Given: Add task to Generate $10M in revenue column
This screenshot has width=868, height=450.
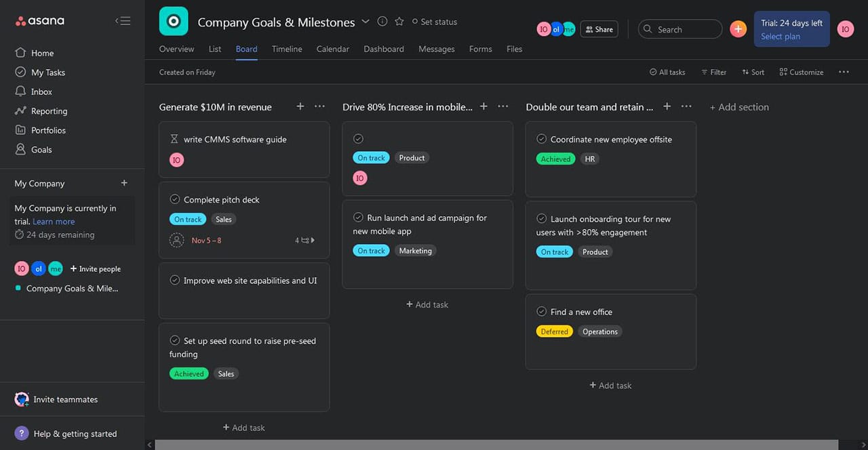Looking at the screenshot, I should [300, 106].
